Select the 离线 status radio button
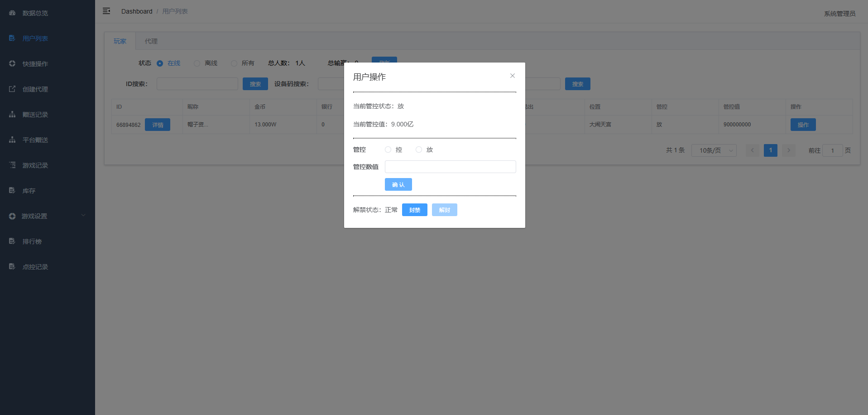The width and height of the screenshot is (868, 415). [x=197, y=63]
